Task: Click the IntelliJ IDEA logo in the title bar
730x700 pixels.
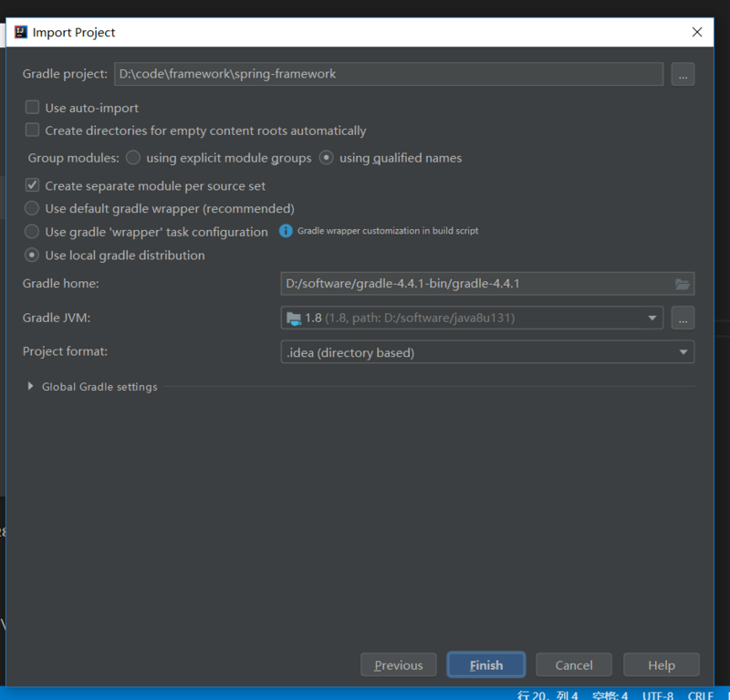Action: [21, 32]
